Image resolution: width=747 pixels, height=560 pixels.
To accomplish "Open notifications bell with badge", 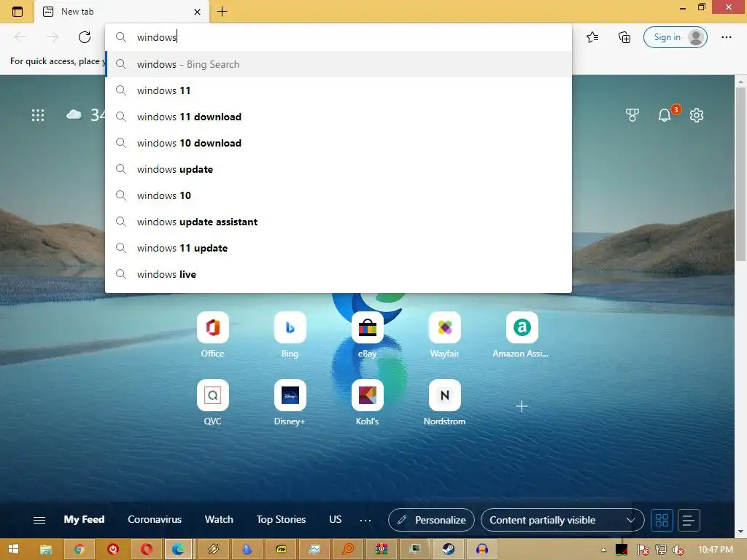I will tap(665, 114).
